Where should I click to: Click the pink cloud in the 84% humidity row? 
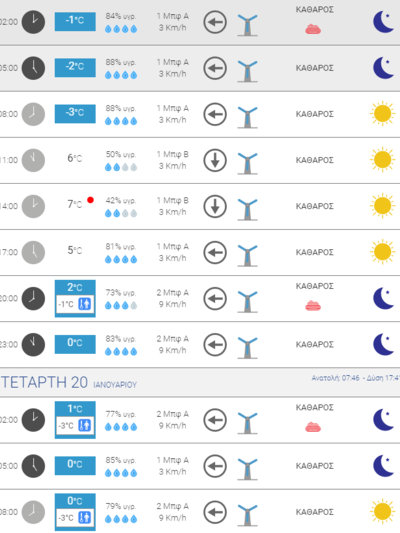pos(313,29)
